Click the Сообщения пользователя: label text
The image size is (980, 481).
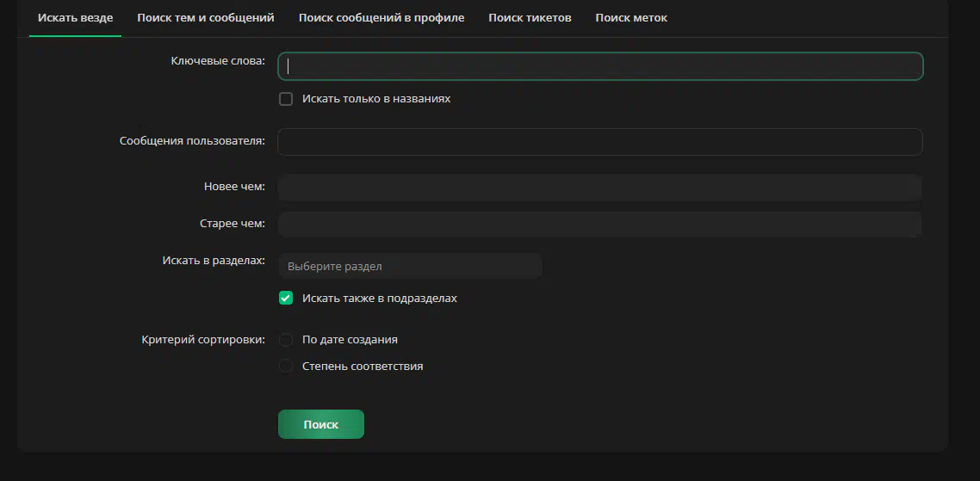click(x=193, y=141)
